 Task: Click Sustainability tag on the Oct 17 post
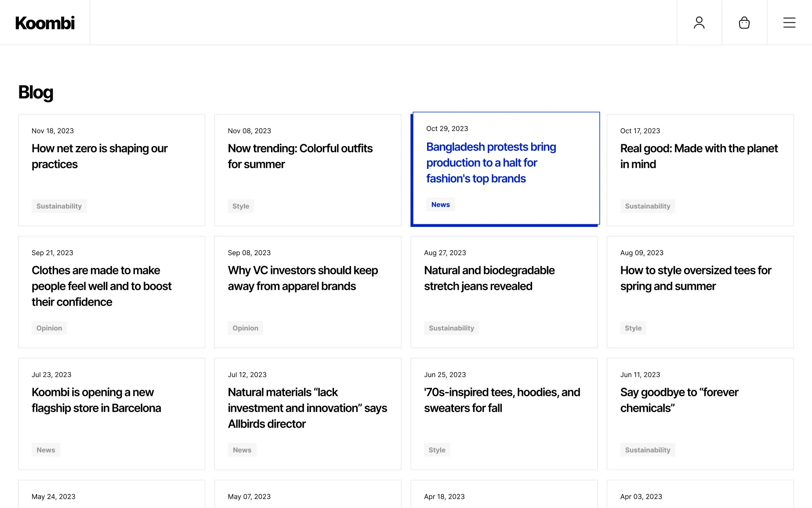point(648,206)
